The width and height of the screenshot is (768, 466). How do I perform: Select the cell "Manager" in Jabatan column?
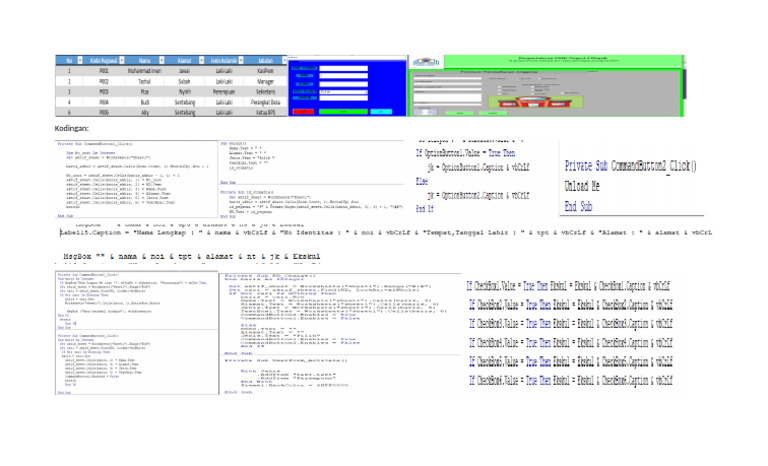pyautogui.click(x=265, y=82)
